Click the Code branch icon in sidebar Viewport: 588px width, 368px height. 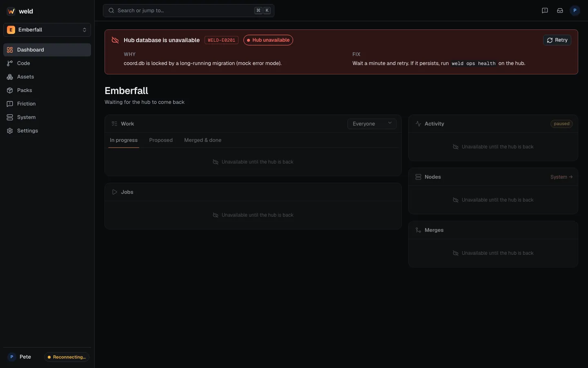coord(10,63)
